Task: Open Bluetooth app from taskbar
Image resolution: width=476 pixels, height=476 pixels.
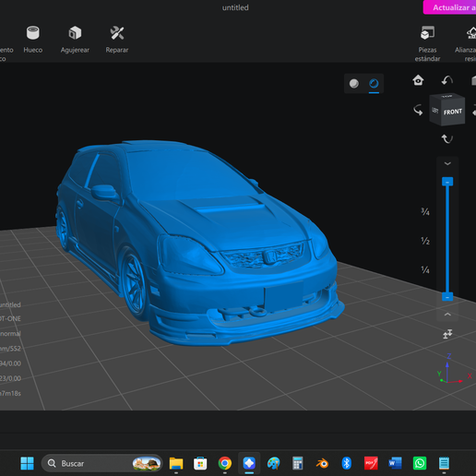Action: 347,463
